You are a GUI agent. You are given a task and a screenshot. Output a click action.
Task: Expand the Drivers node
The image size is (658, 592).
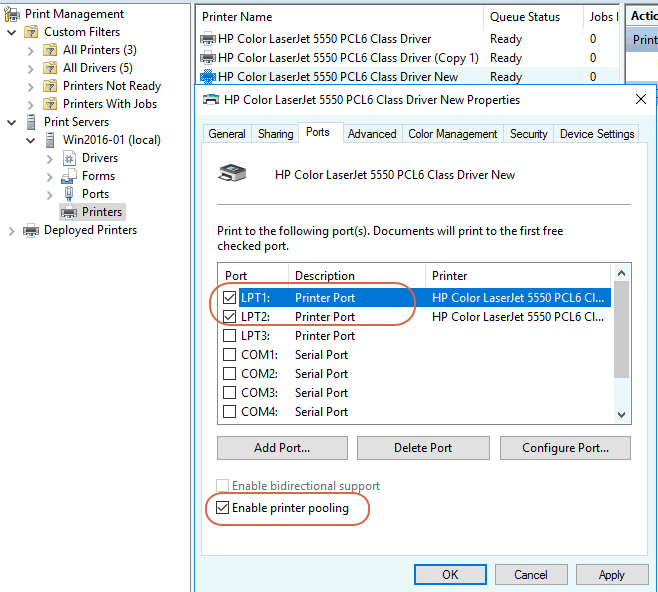50,159
